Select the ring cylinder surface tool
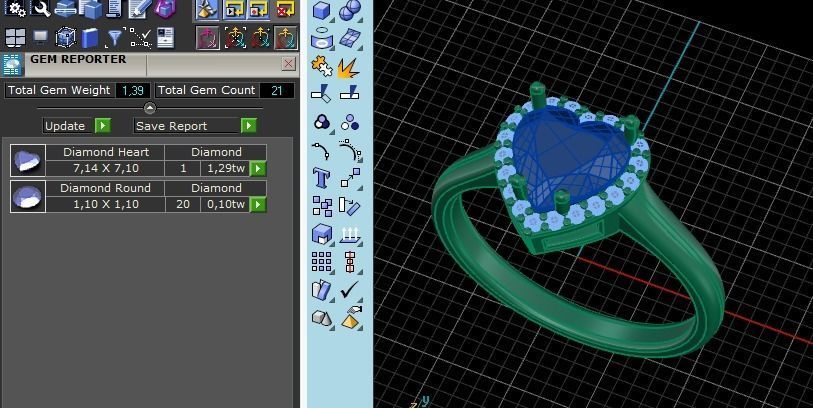Viewport: 813px width, 408px height. point(322,39)
